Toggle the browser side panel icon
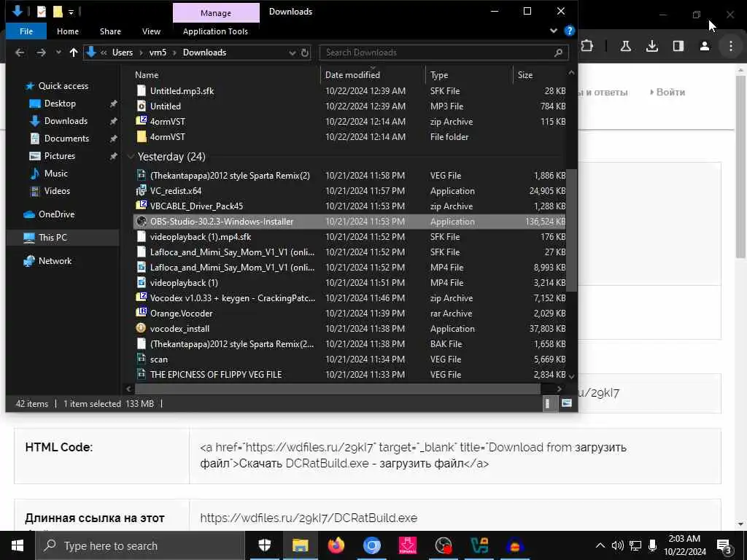Image resolution: width=747 pixels, height=560 pixels. 678,46
